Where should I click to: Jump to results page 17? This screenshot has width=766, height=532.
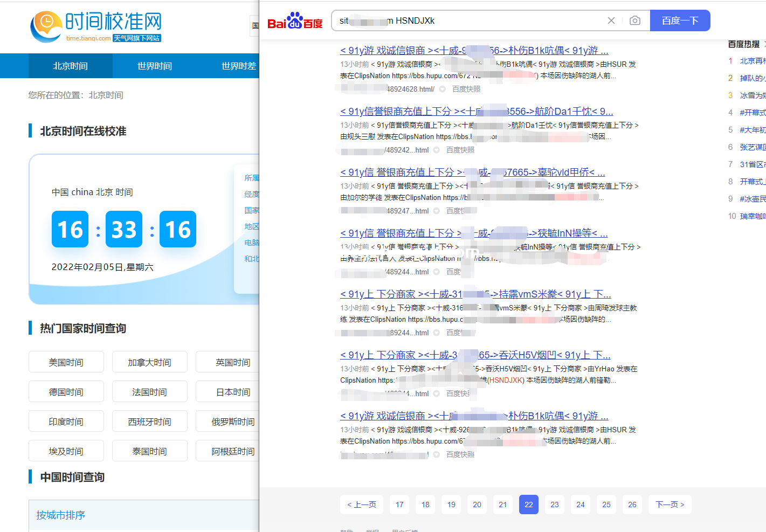pos(399,505)
